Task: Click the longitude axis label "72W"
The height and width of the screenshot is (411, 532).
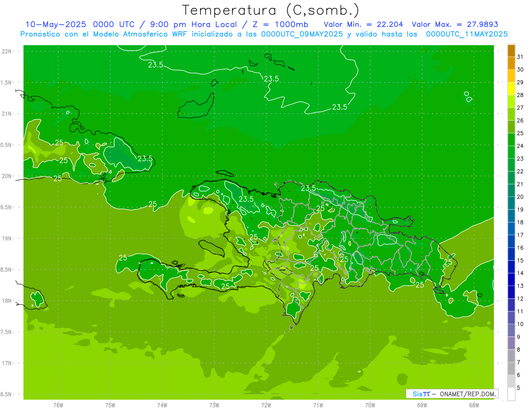Action: click(x=266, y=405)
